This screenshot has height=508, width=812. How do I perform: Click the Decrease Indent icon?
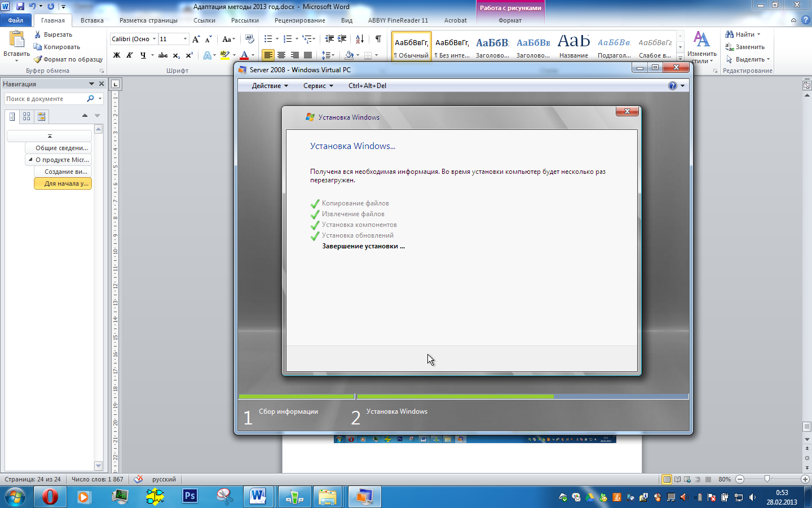(329, 39)
